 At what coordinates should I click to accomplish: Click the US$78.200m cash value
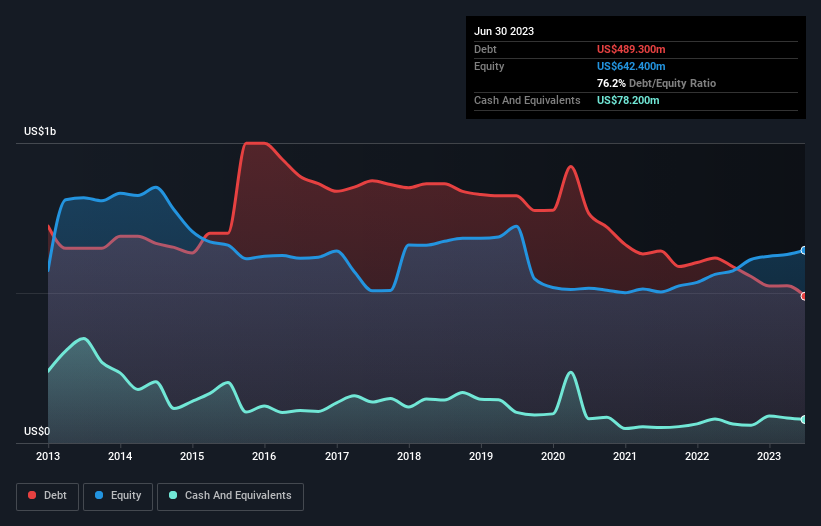coord(628,100)
